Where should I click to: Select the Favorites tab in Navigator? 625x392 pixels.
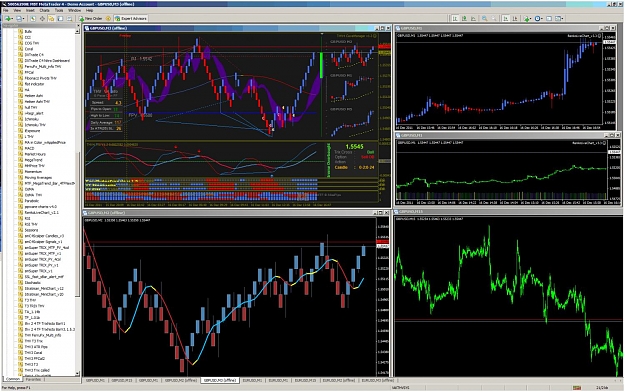(x=33, y=379)
